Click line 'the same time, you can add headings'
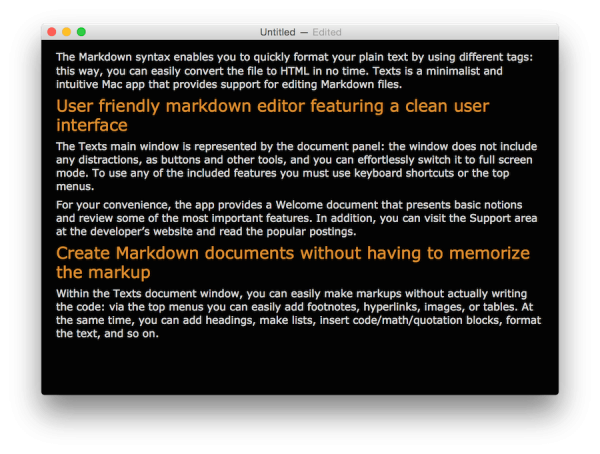 pyautogui.click(x=298, y=320)
